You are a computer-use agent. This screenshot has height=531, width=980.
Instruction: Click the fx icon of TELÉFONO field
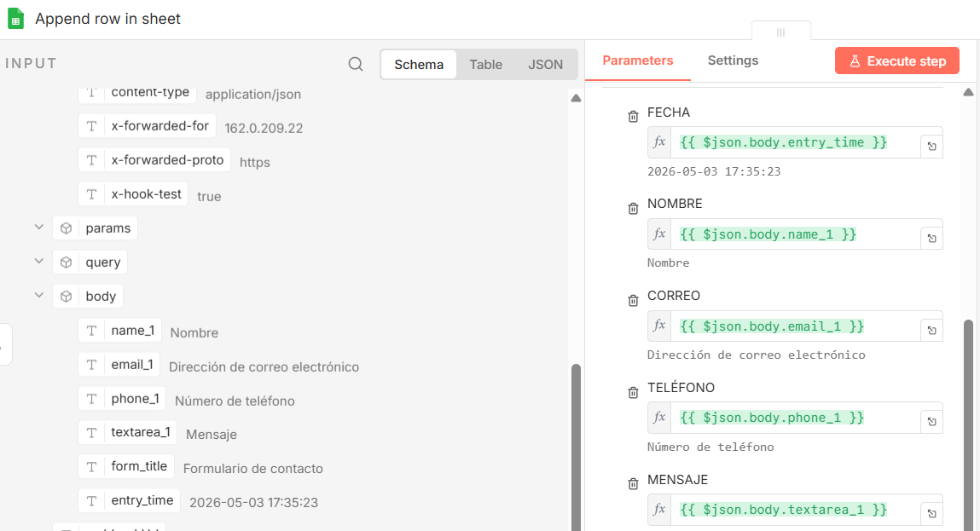(659, 418)
